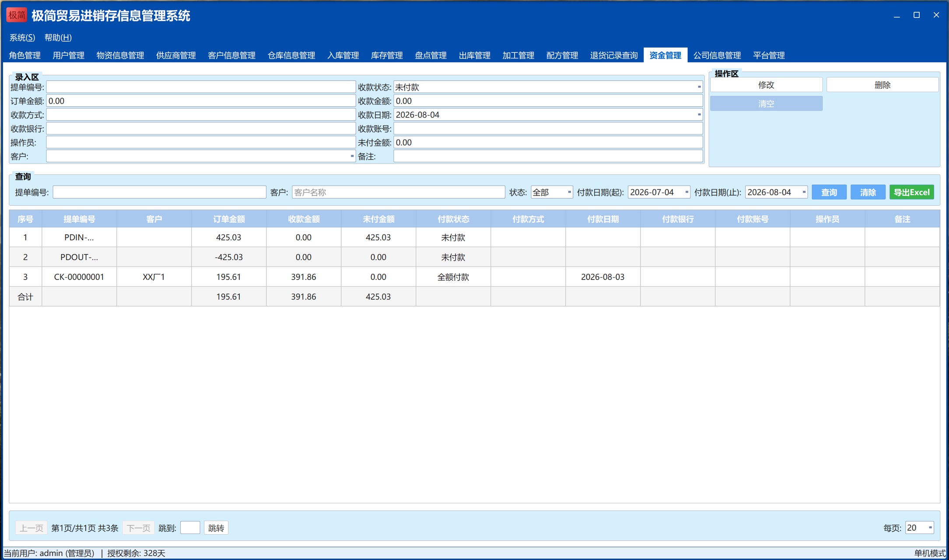Select the row with PDIN-... 提单编号

(474, 237)
